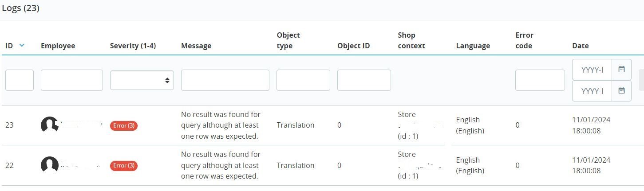Click employee avatar in log row 22
The width and height of the screenshot is (644, 191).
tap(49, 165)
